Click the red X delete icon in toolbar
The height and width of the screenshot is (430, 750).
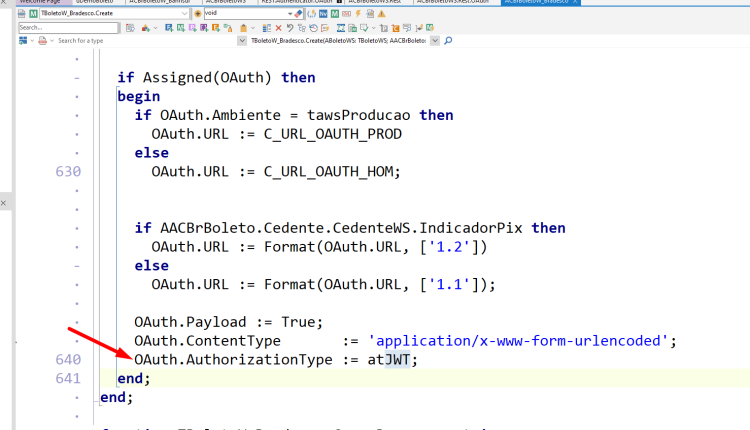(x=278, y=28)
